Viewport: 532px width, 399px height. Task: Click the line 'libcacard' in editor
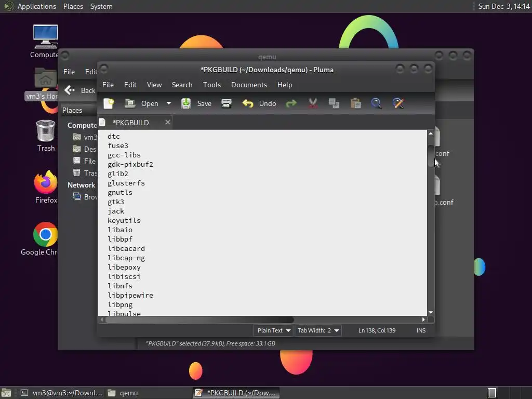pos(126,249)
